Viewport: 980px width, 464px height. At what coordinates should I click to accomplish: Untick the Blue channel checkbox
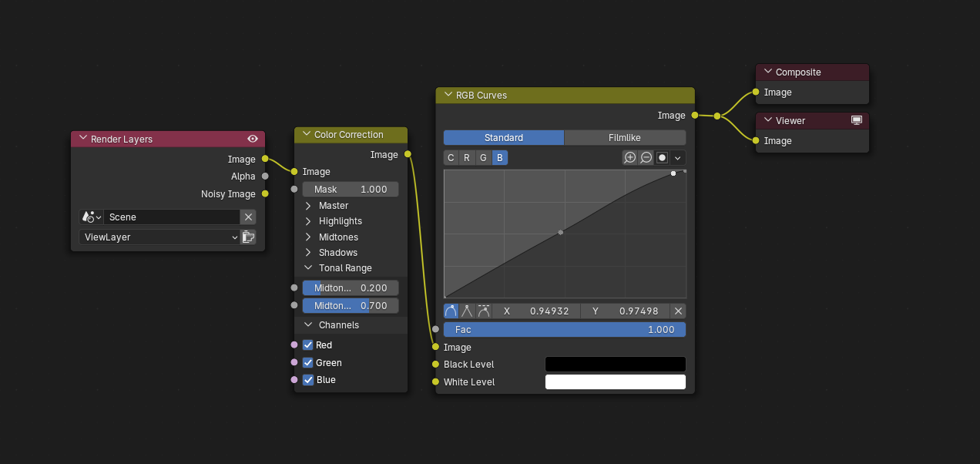pyautogui.click(x=308, y=380)
